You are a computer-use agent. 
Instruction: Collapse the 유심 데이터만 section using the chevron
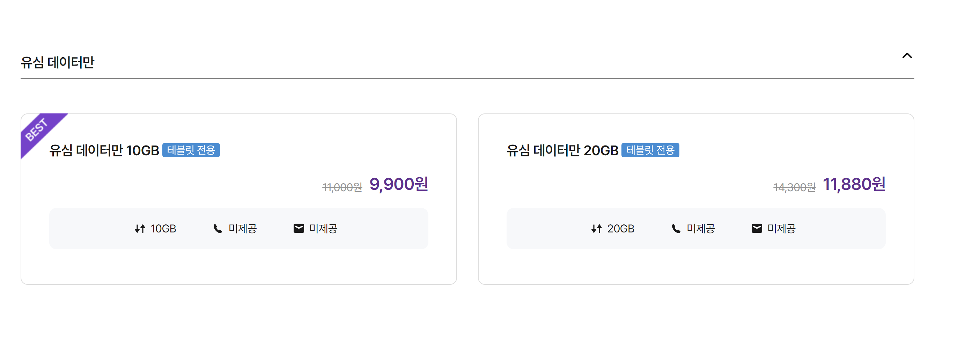coord(908,55)
